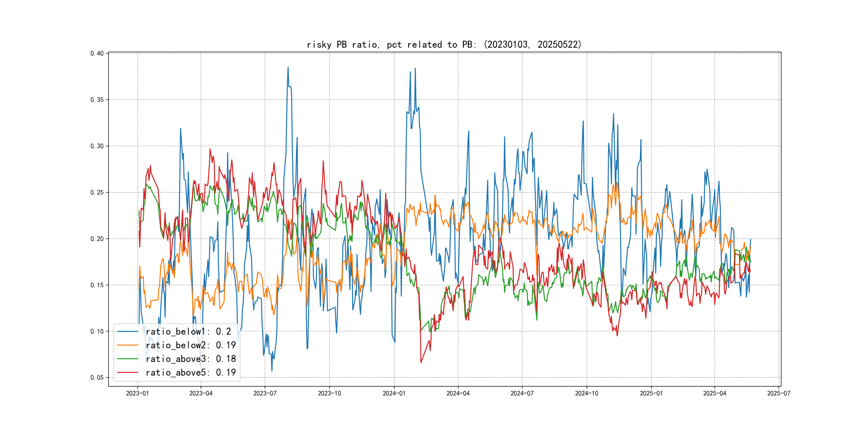Screen dimensions: 868x434
Task: Select the 'ratio_below1: 0.2' legend label
Action: [188, 332]
